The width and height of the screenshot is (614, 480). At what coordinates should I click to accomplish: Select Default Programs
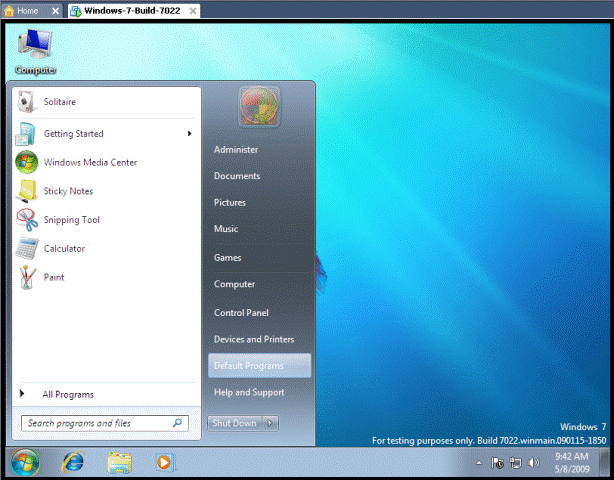[x=259, y=366]
